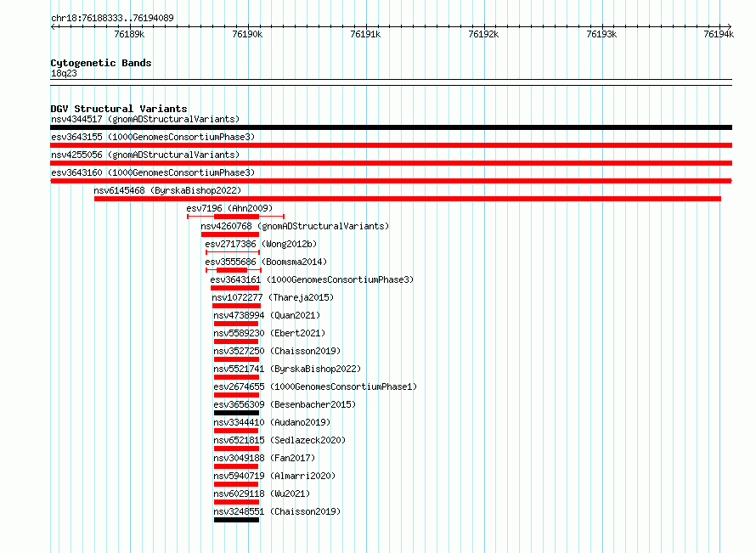Click the 76192k ruler tick label
The width and height of the screenshot is (756, 553).
tap(483, 34)
